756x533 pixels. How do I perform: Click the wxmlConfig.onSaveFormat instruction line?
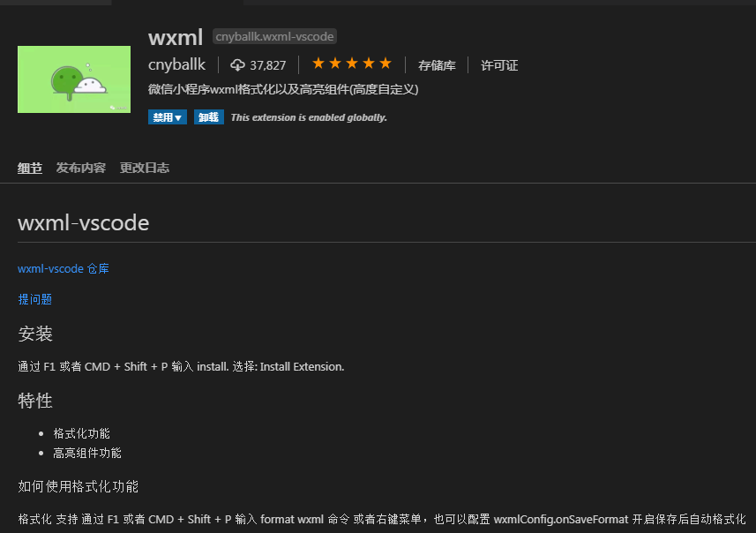pyautogui.click(x=382, y=519)
